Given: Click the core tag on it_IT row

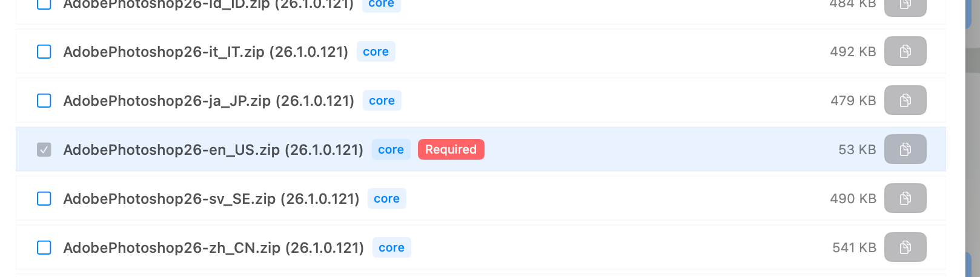Looking at the screenshot, I should [376, 51].
